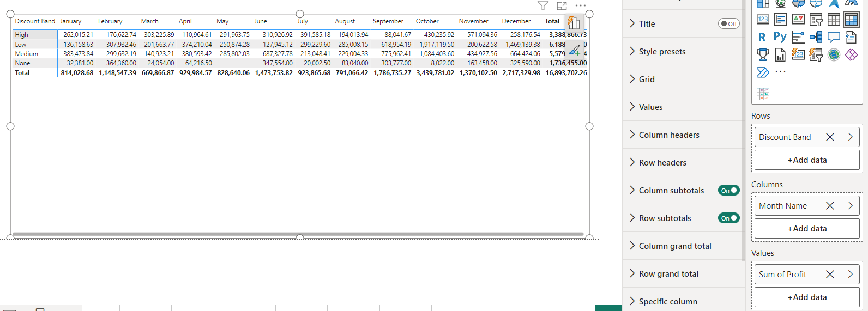Turn off the Row subtotals toggle
Image resolution: width=868 pixels, height=311 pixels.
click(729, 218)
